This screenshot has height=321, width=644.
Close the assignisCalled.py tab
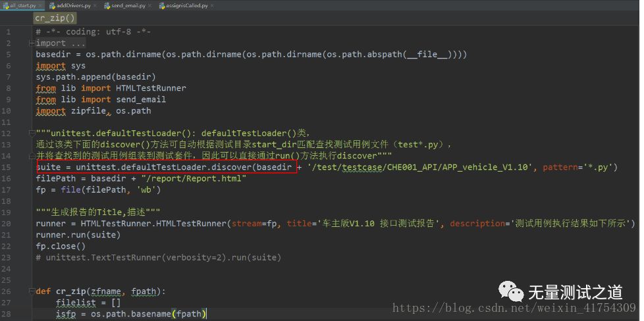(x=212, y=6)
